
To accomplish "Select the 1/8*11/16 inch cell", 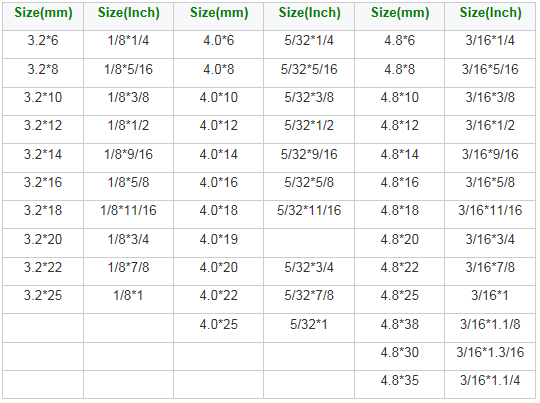I will (x=128, y=214).
